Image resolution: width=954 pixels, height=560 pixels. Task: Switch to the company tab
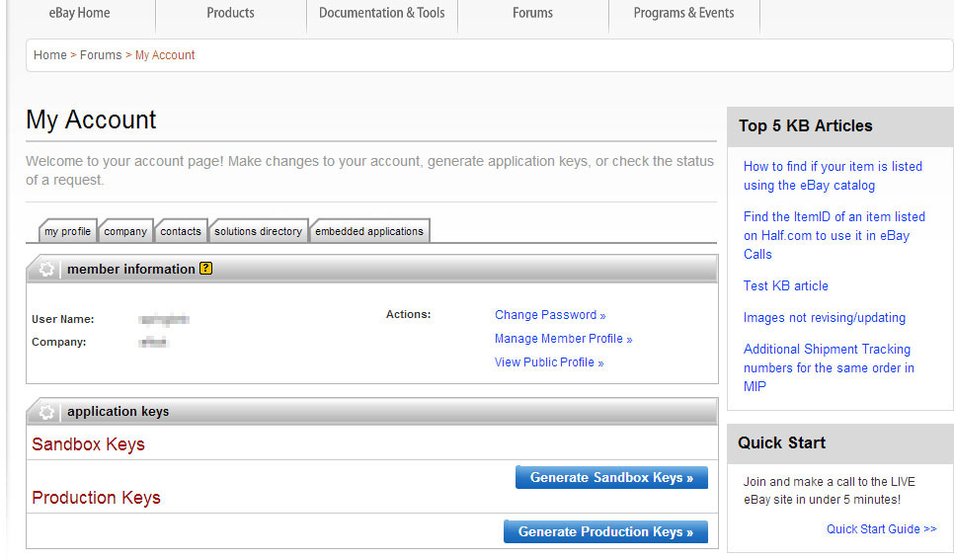125,231
